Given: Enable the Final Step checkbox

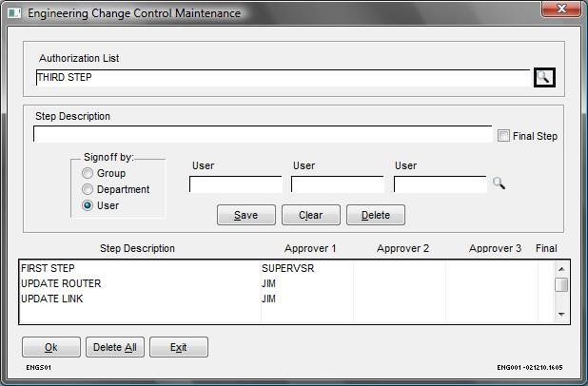Looking at the screenshot, I should point(503,136).
